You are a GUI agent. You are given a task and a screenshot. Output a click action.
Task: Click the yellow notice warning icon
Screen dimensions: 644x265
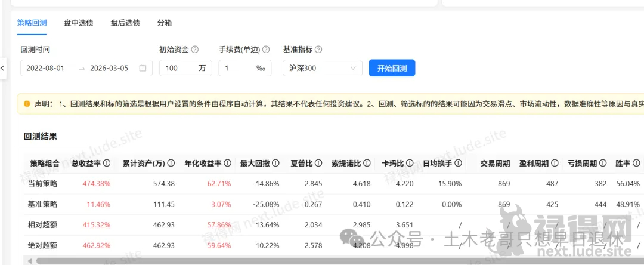click(x=27, y=104)
